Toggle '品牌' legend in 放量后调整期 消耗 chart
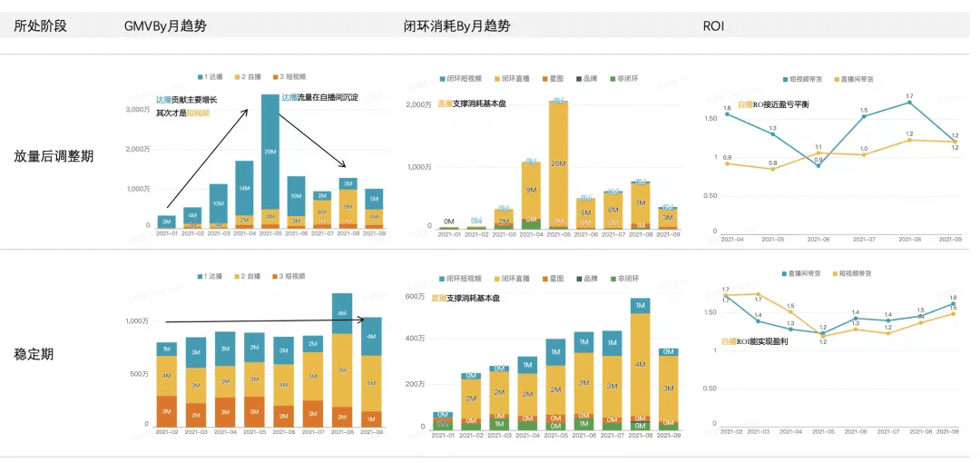Viewport: 980px width, 463px height. click(585, 79)
